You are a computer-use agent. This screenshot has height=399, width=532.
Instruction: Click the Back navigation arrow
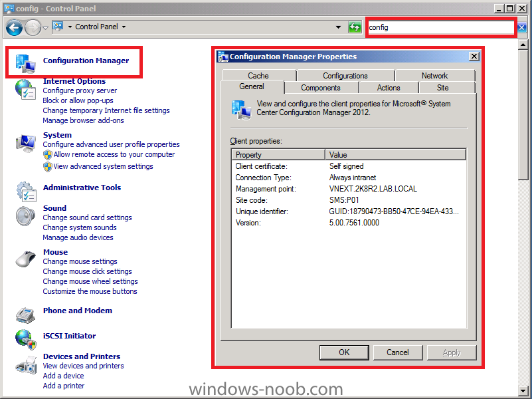[x=14, y=27]
